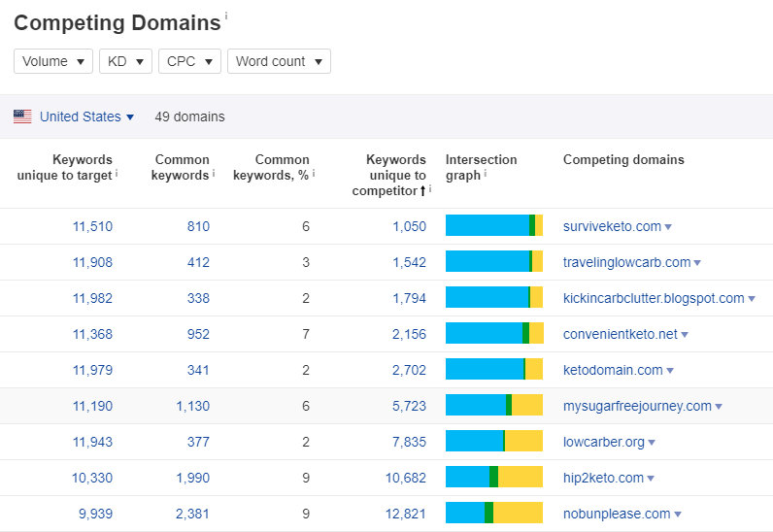This screenshot has height=532, width=773.
Task: Expand mysugarfreejourney.com menu arrow
Action: (719, 408)
